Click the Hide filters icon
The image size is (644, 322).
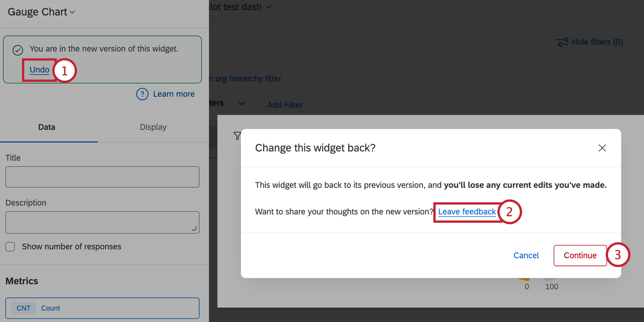tap(562, 42)
